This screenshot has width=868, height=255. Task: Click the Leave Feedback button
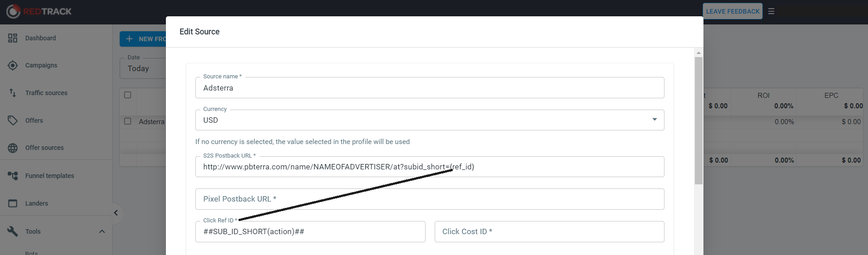click(x=732, y=11)
